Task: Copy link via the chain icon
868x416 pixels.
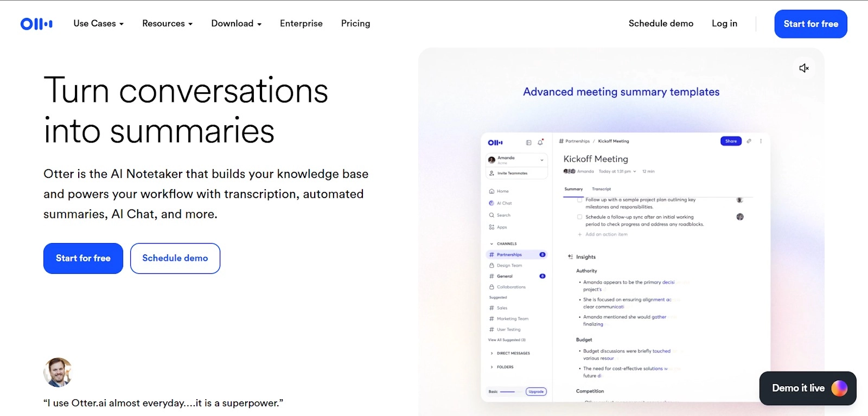Action: [749, 141]
